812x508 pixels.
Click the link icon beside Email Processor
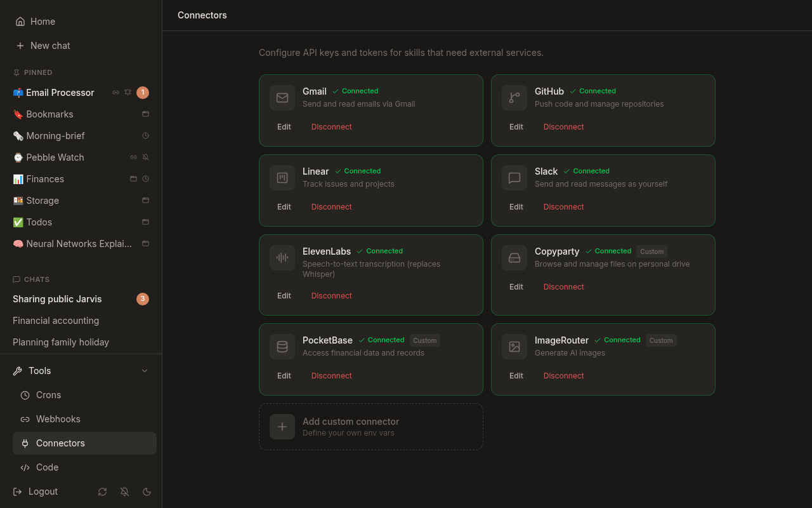click(115, 93)
